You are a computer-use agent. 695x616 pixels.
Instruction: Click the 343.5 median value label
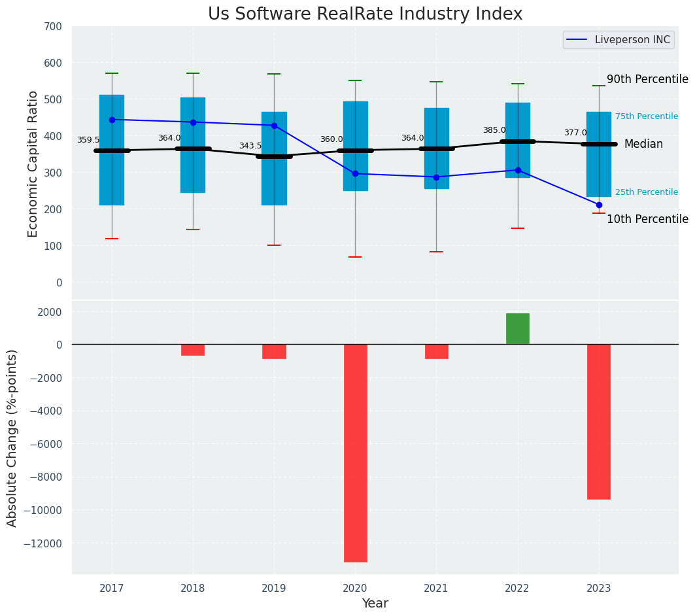[x=250, y=146]
